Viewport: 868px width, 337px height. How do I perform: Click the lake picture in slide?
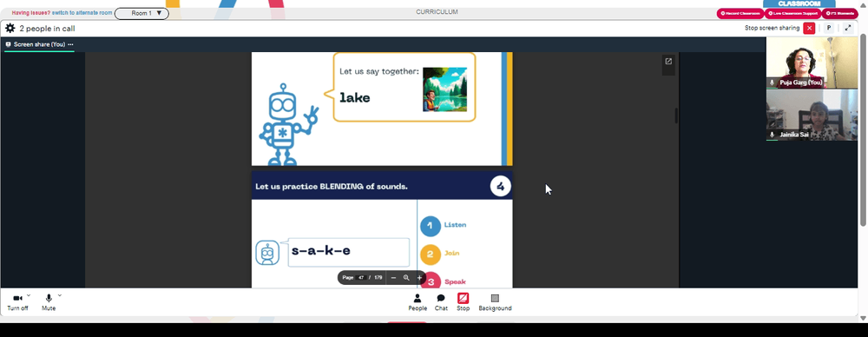[x=444, y=89]
